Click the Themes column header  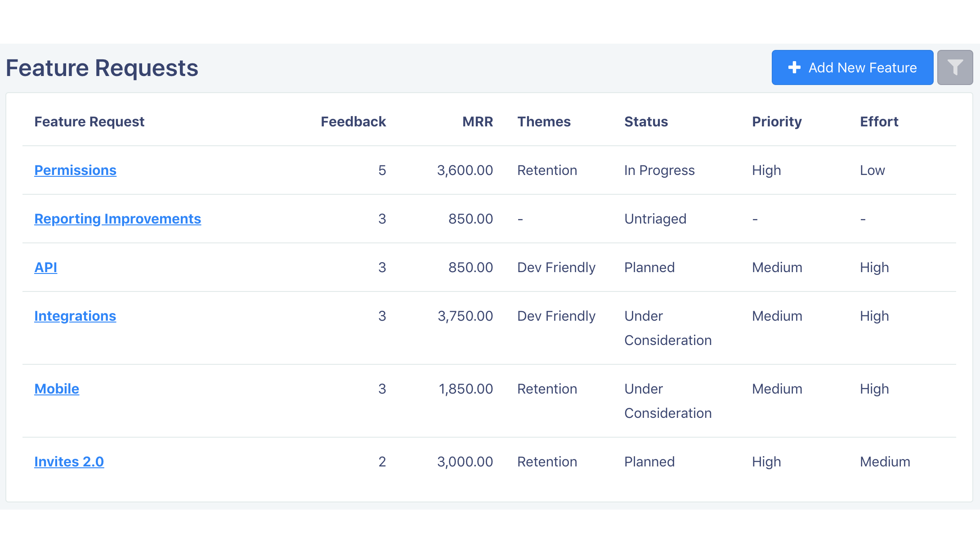[x=544, y=121]
